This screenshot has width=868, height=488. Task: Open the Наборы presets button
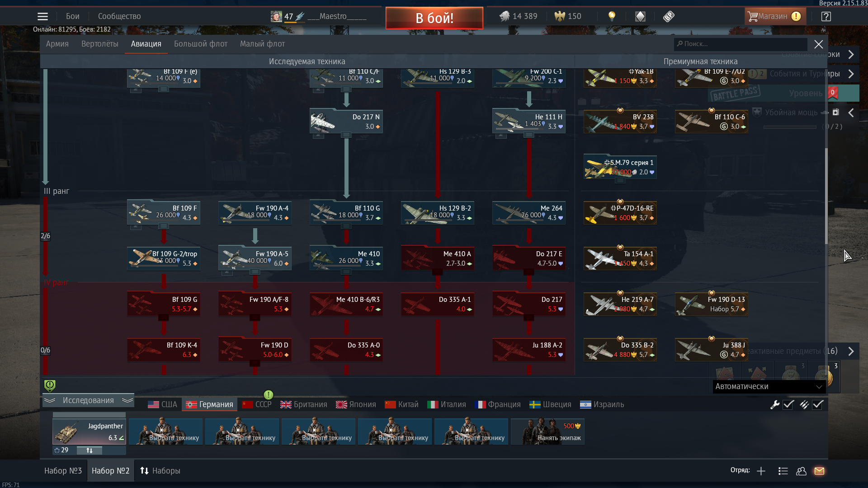160,471
